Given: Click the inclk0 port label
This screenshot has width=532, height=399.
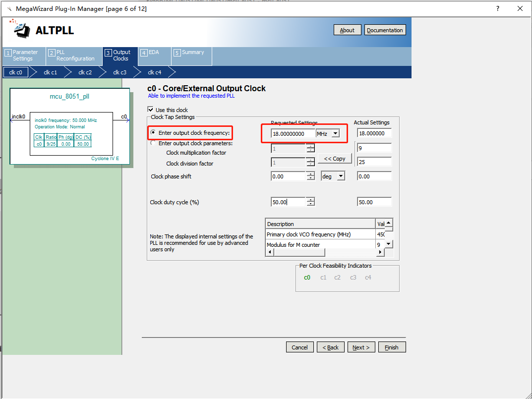Looking at the screenshot, I should [19, 116].
